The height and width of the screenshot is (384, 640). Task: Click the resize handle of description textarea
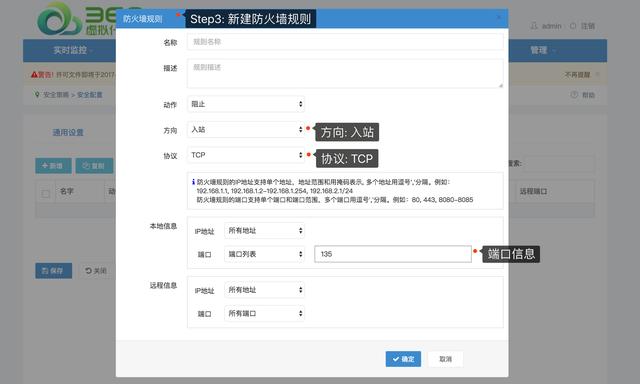click(x=500, y=85)
